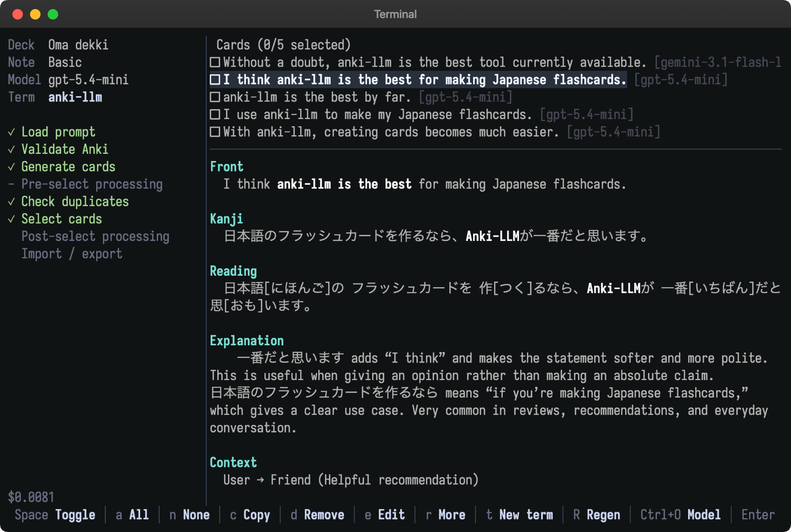Viewport: 791px width, 532px height.
Task: Minimize Terminal with the yellow button
Action: click(35, 14)
